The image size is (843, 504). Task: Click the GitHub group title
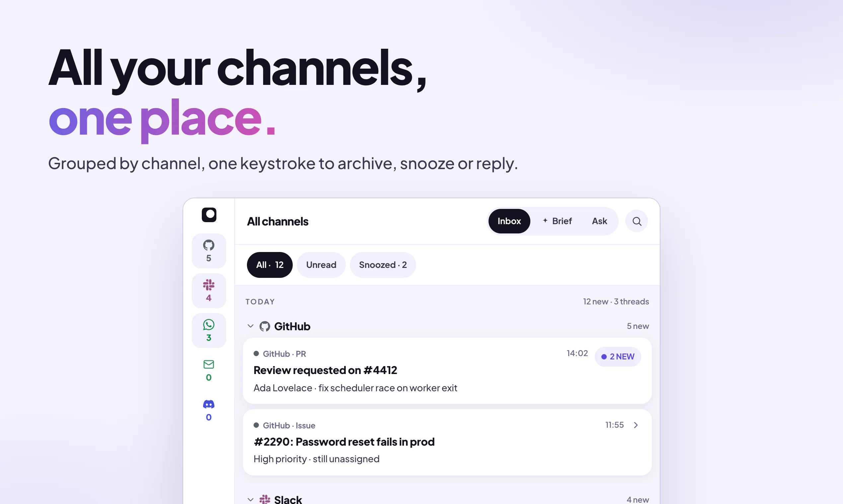[x=292, y=326]
